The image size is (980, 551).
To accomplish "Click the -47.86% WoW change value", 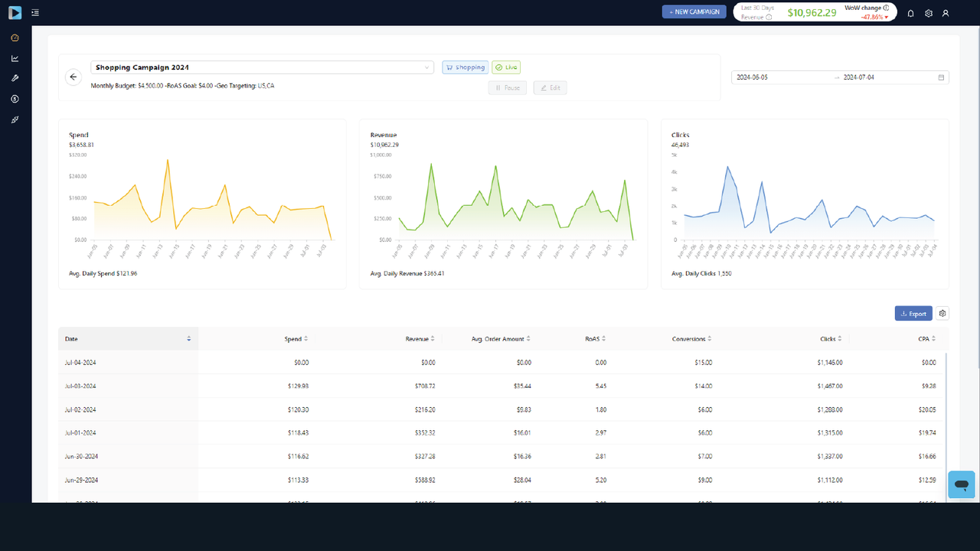I will 874,17.
